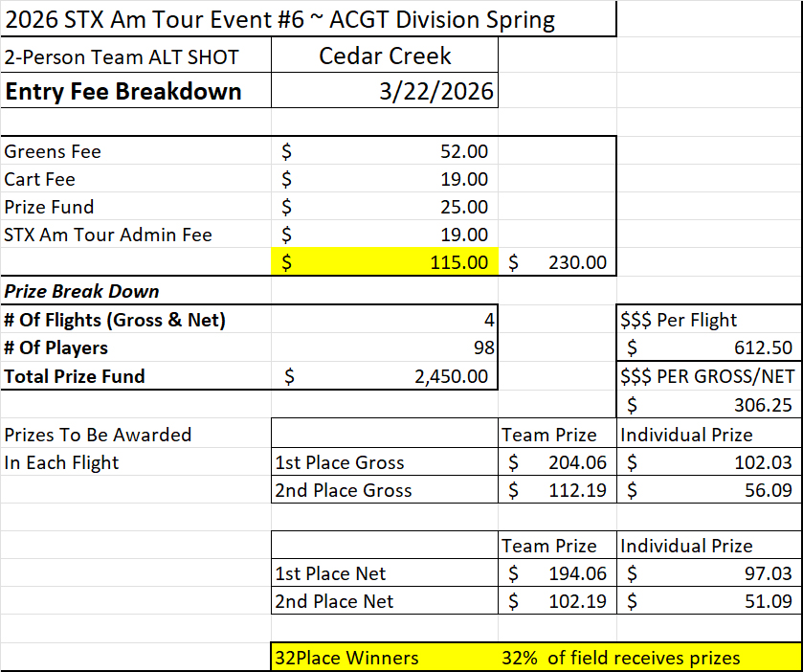The image size is (803, 672).
Task: Click the 3/22/2026 date cell
Action: coord(385,92)
